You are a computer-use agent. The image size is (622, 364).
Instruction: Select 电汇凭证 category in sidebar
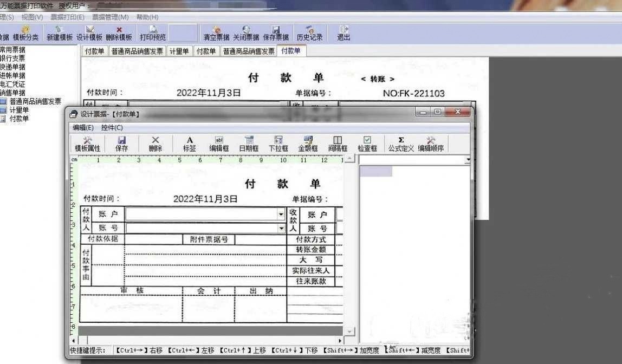12,84
